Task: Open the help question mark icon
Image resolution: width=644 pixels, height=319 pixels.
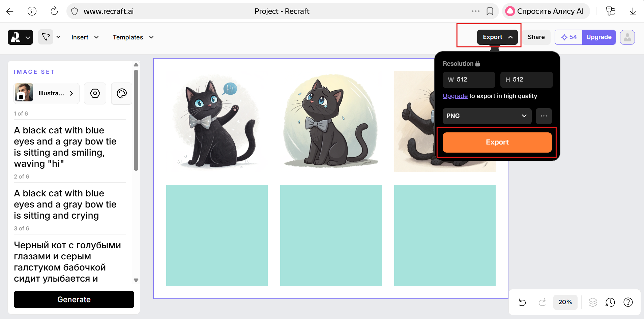Action: click(x=628, y=302)
